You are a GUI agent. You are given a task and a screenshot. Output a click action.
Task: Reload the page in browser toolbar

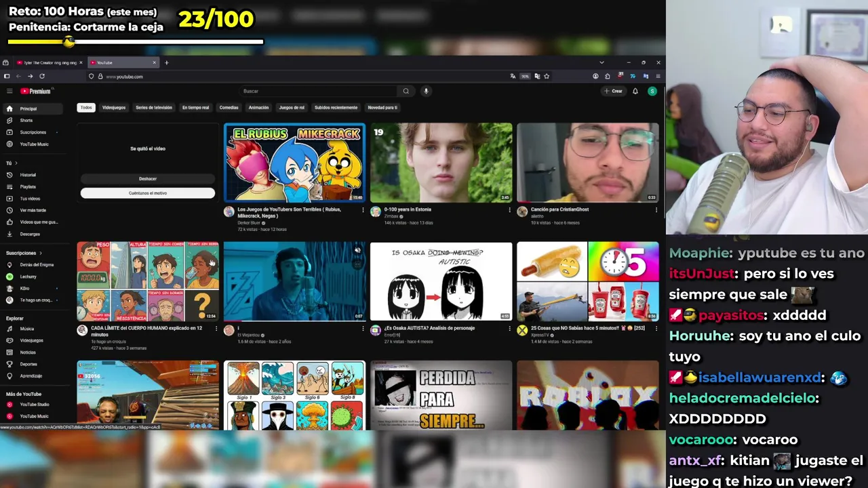point(42,77)
